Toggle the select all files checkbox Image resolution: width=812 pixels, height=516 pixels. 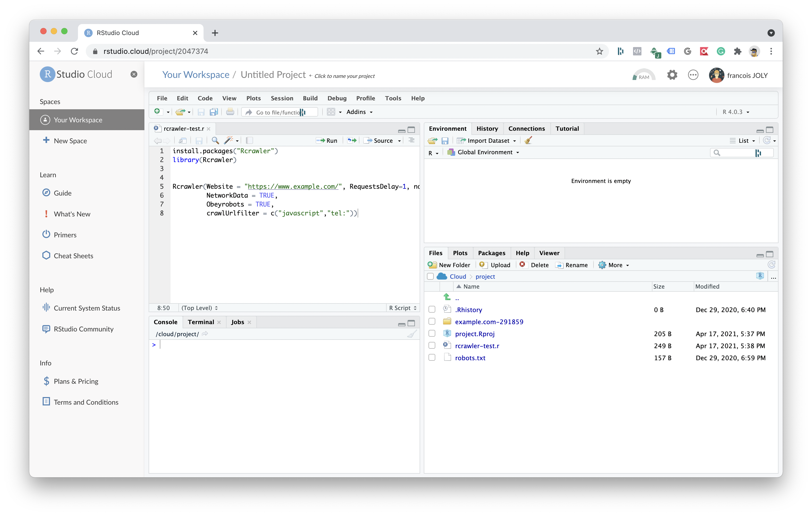(430, 277)
